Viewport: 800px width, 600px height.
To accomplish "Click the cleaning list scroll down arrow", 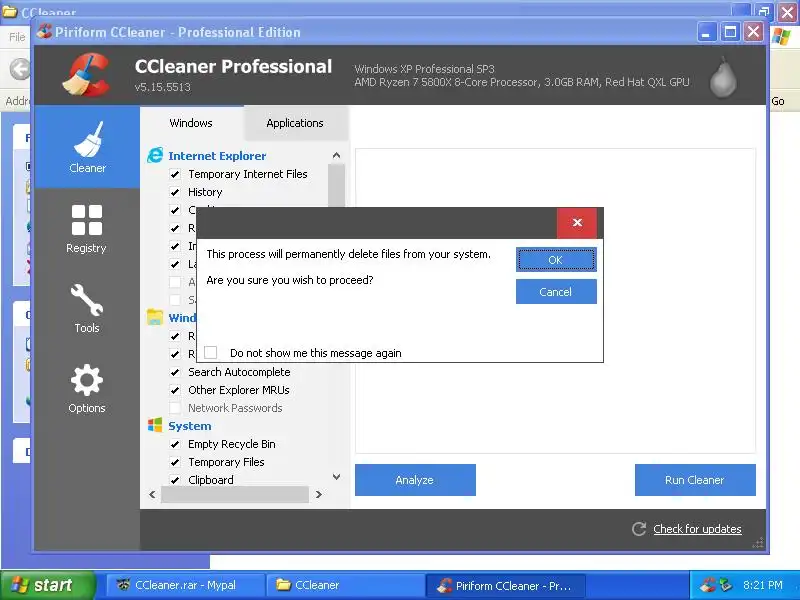I will [x=336, y=477].
